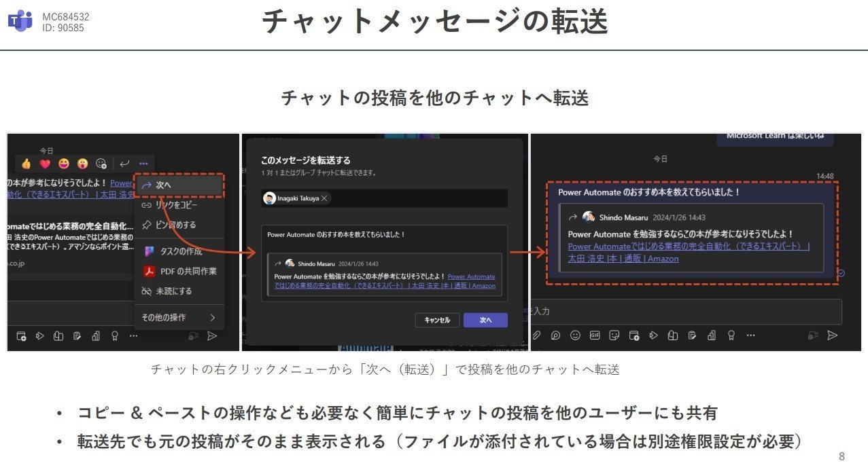Image resolution: width=868 pixels, height=476 pixels.
Task: Click the praise badge icon in context-menu screenshot toolbar
Action: pyautogui.click(x=114, y=335)
